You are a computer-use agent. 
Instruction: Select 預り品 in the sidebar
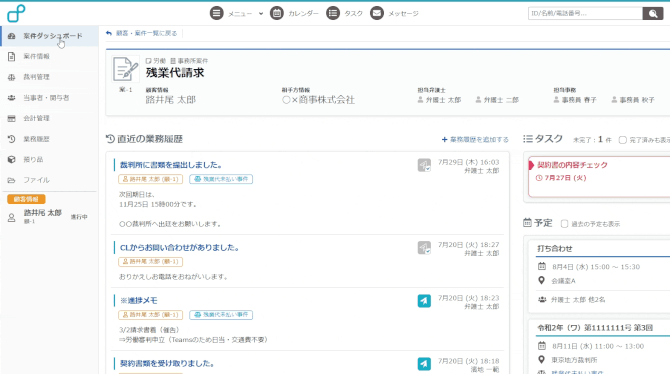pyautogui.click(x=50, y=159)
